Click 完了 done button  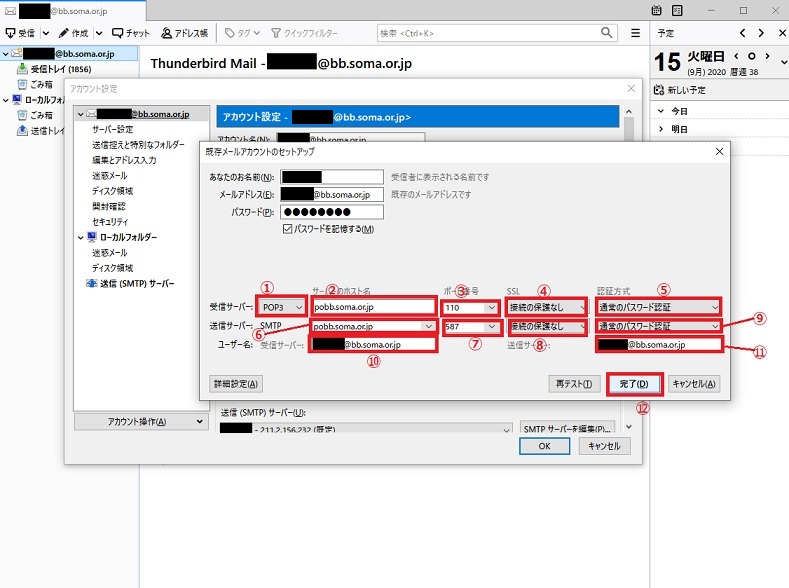click(x=634, y=384)
